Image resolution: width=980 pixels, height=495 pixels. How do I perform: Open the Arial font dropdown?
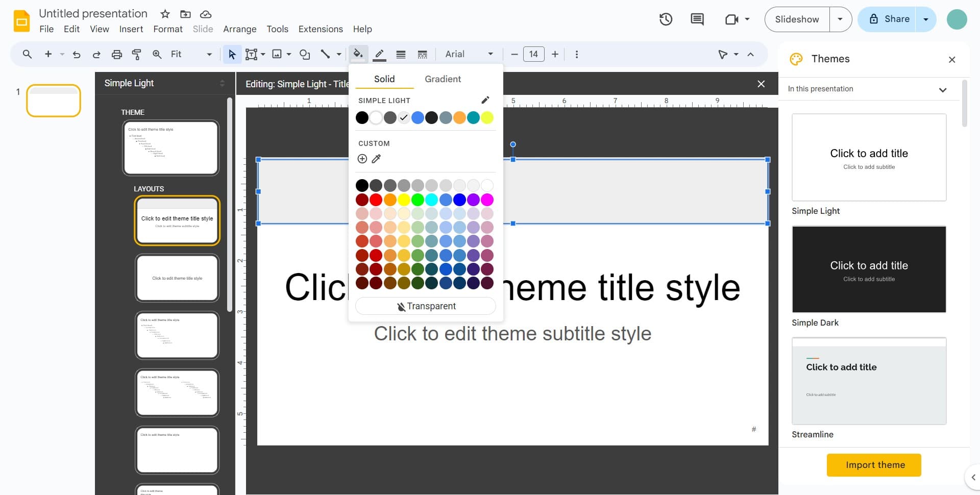[469, 54]
